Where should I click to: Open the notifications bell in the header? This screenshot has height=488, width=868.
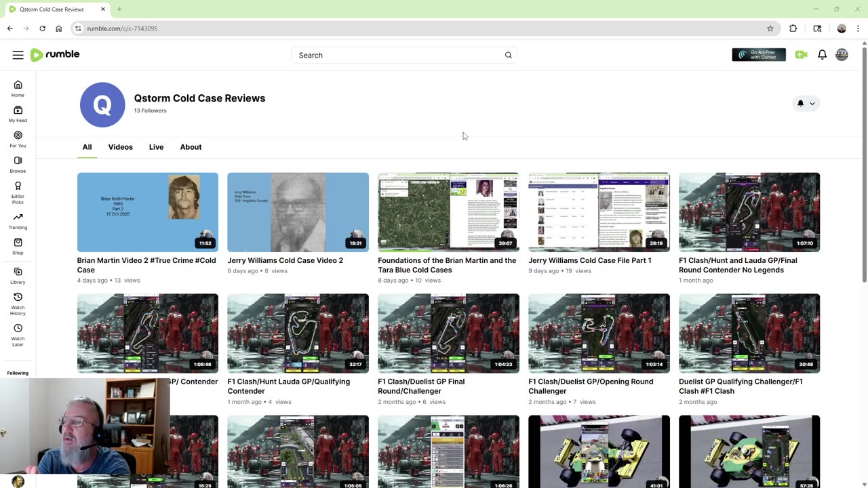tap(822, 55)
